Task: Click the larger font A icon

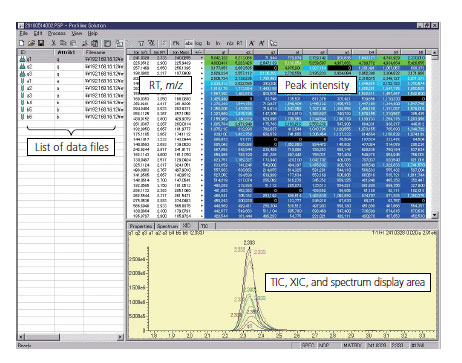Action: 252,43
